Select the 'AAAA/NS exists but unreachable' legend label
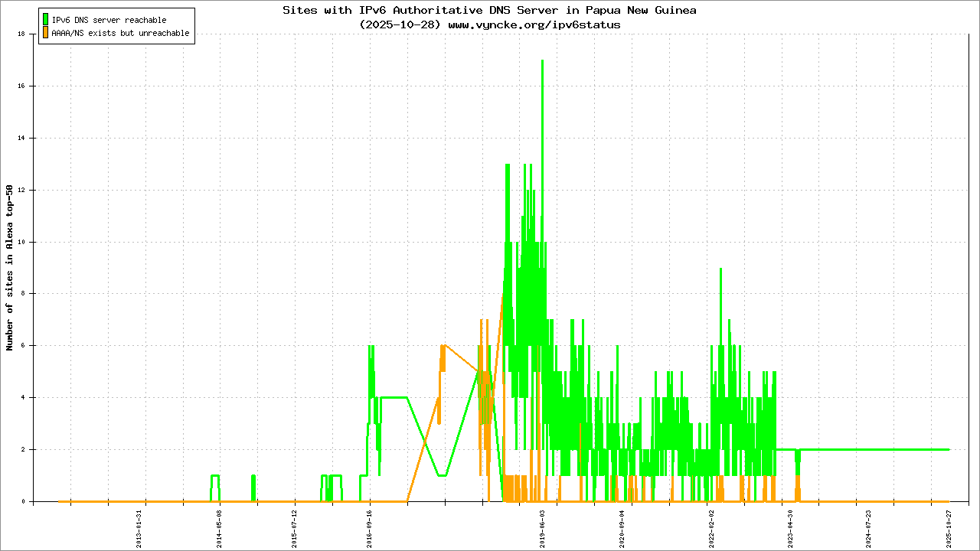 point(120,34)
